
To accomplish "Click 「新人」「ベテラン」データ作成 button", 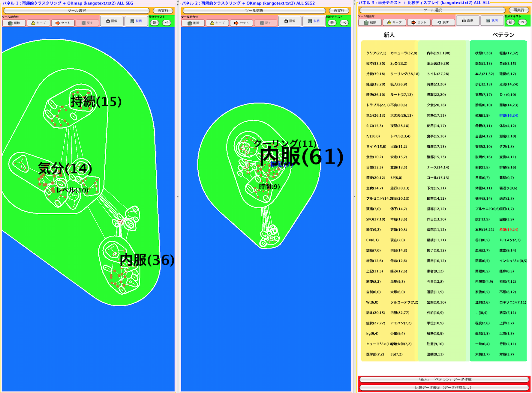I will coord(444,380).
